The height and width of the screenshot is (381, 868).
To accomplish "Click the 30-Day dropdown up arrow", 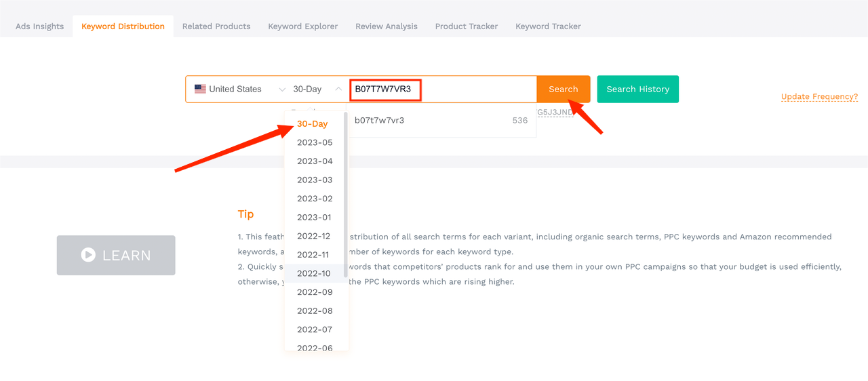I will (x=338, y=89).
